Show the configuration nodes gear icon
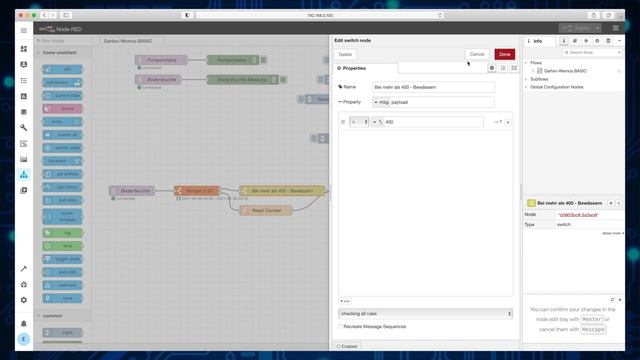The height and width of the screenshot is (360, 640). click(597, 41)
